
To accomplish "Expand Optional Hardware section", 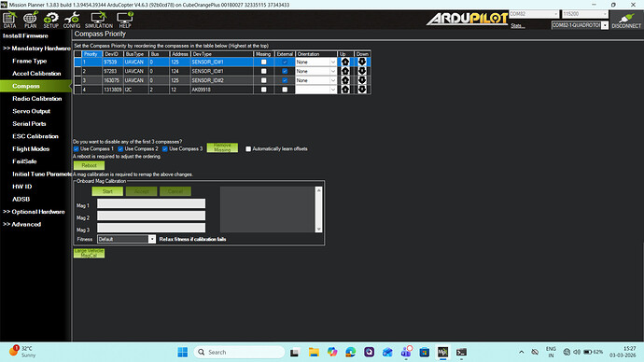I will (x=35, y=212).
